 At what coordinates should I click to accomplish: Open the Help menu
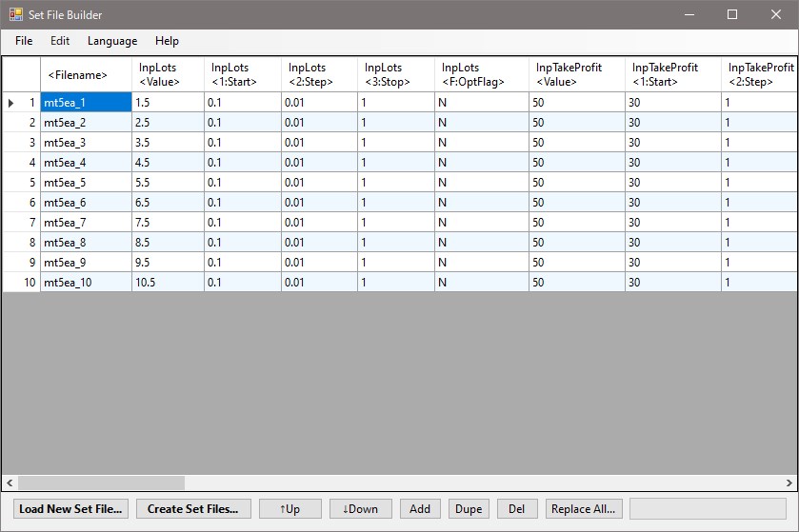(x=167, y=41)
